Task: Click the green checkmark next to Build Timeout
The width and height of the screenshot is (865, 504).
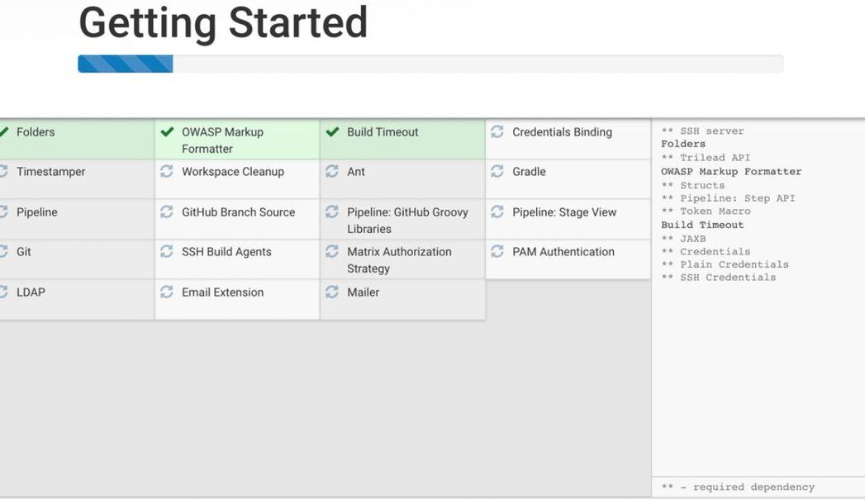Action: pos(332,132)
